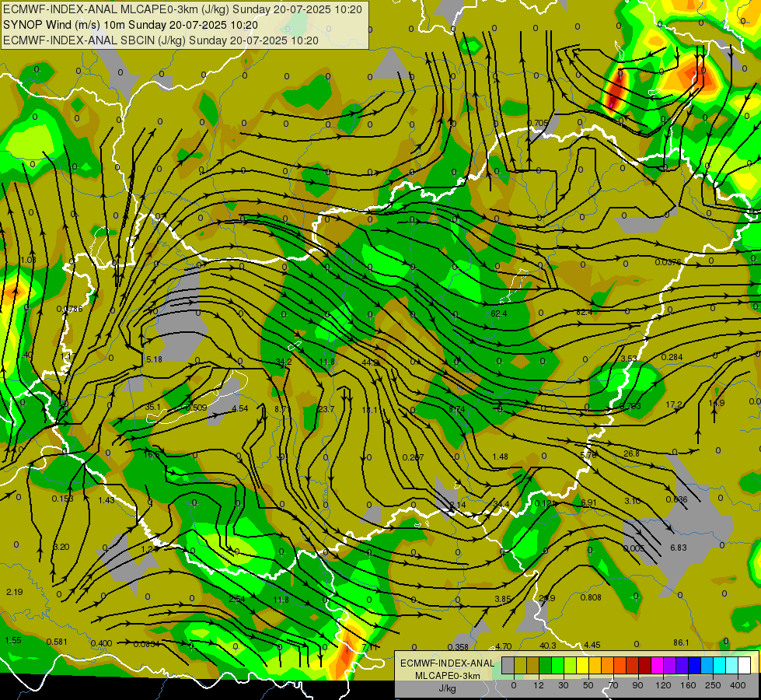Click legend title ECMWF-INDEX-ANAL

point(447,663)
